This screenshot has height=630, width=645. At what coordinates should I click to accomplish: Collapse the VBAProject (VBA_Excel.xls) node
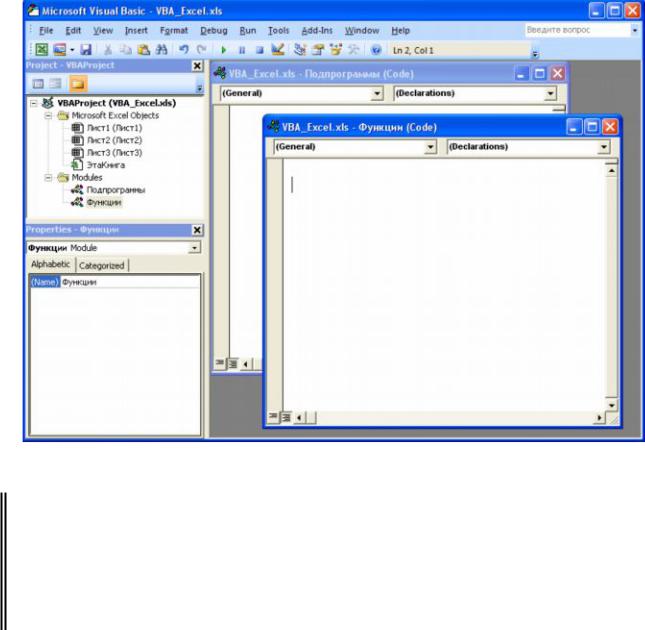[x=34, y=103]
